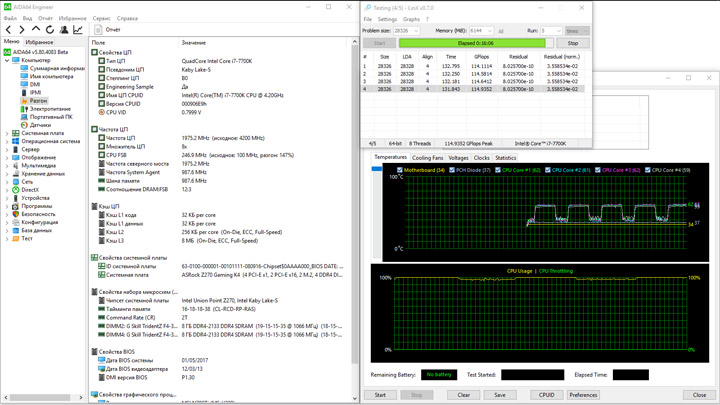Select the Разгон item in the tree

[x=38, y=101]
